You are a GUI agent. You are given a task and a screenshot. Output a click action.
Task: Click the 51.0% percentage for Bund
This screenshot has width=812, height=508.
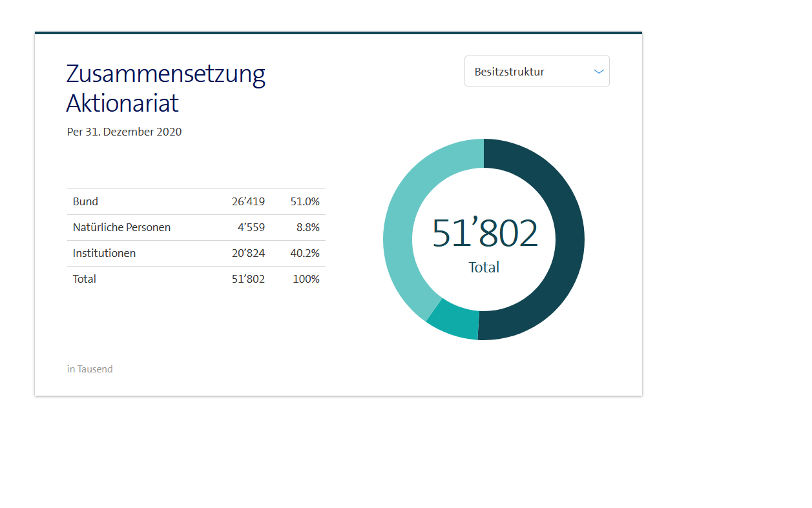[x=305, y=201]
